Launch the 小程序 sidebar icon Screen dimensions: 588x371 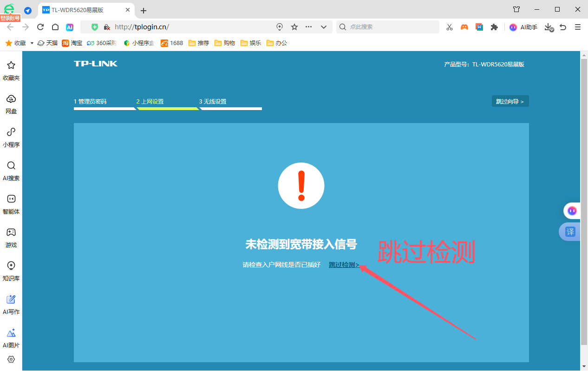point(11,137)
